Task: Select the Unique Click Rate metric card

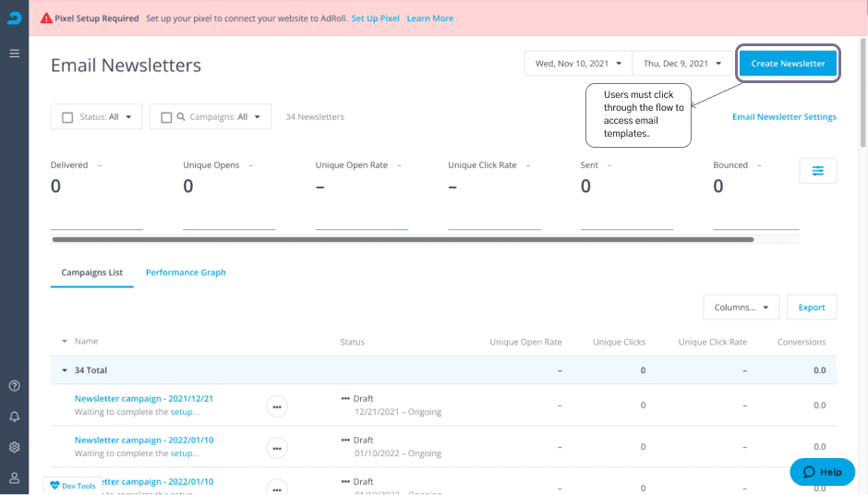Action: [494, 194]
